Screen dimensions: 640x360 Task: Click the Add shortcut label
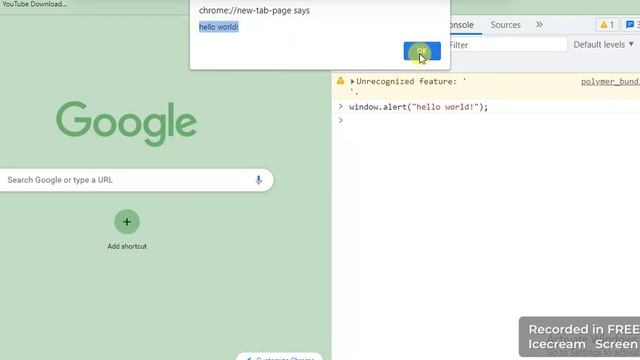[127, 246]
